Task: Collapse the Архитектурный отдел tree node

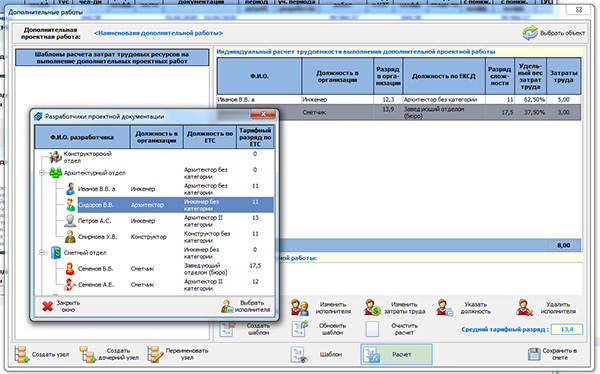Action: 42,173
